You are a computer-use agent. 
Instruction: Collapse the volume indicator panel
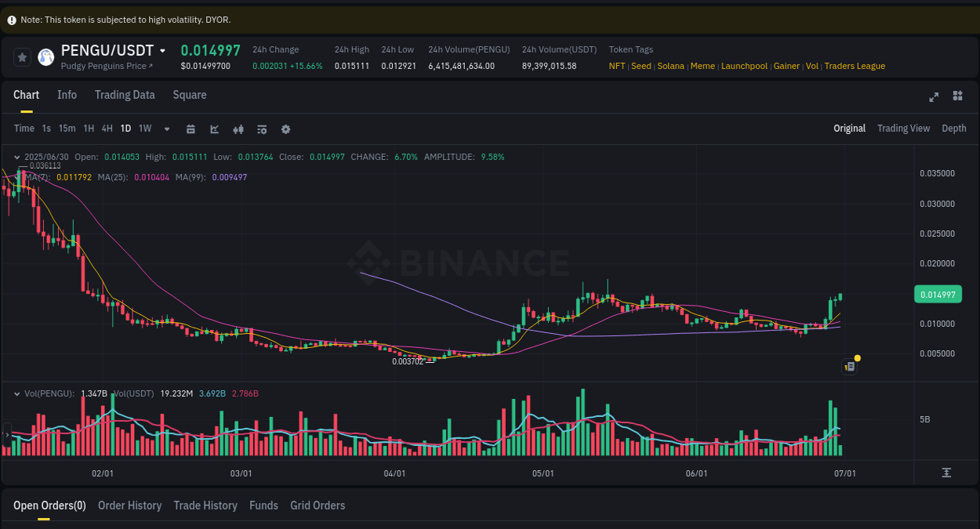pos(17,393)
